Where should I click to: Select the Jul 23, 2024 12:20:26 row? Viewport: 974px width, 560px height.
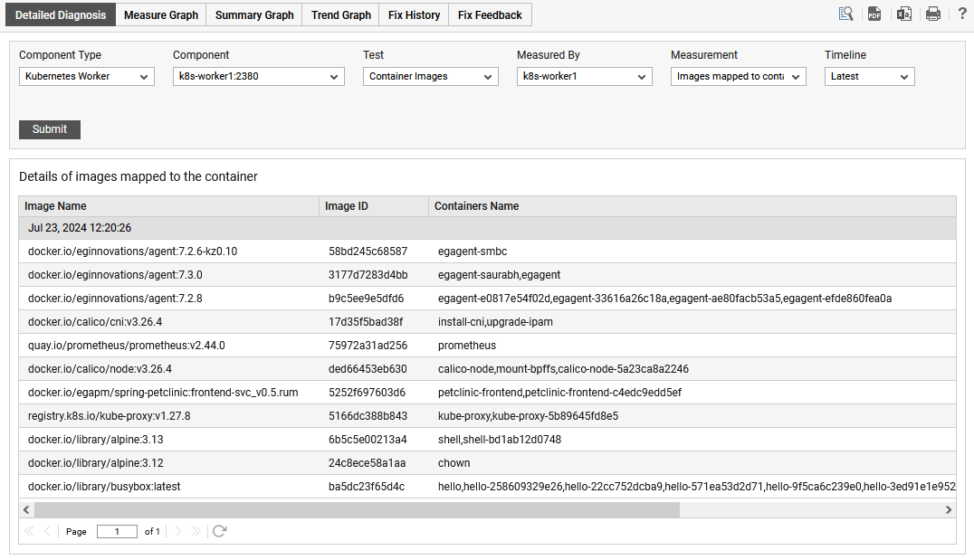pos(487,228)
